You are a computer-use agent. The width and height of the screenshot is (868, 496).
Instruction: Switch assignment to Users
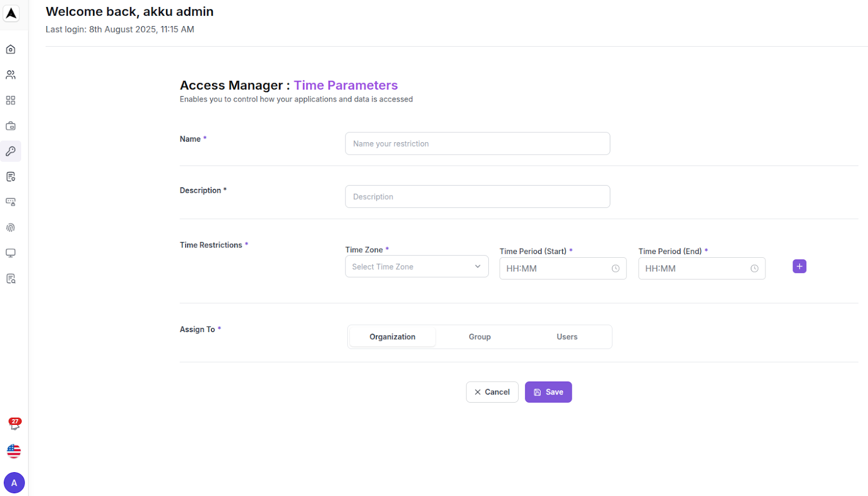(x=567, y=336)
